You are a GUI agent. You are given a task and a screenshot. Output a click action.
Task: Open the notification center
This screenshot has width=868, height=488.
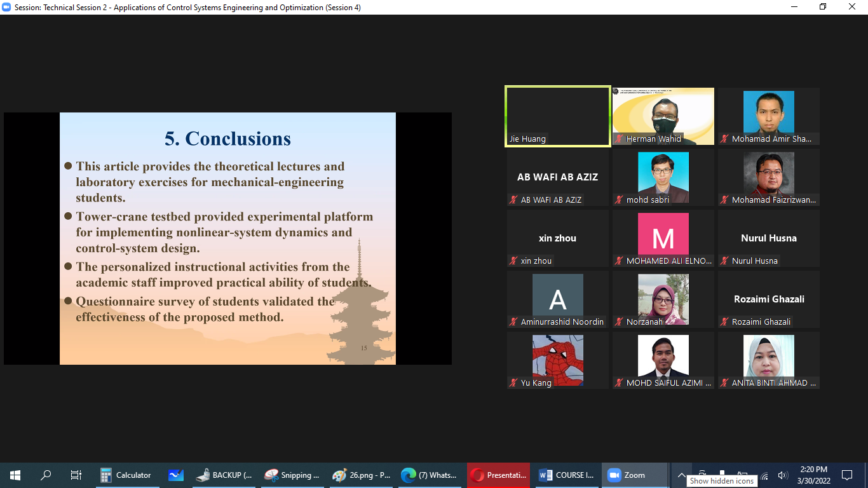click(x=846, y=475)
